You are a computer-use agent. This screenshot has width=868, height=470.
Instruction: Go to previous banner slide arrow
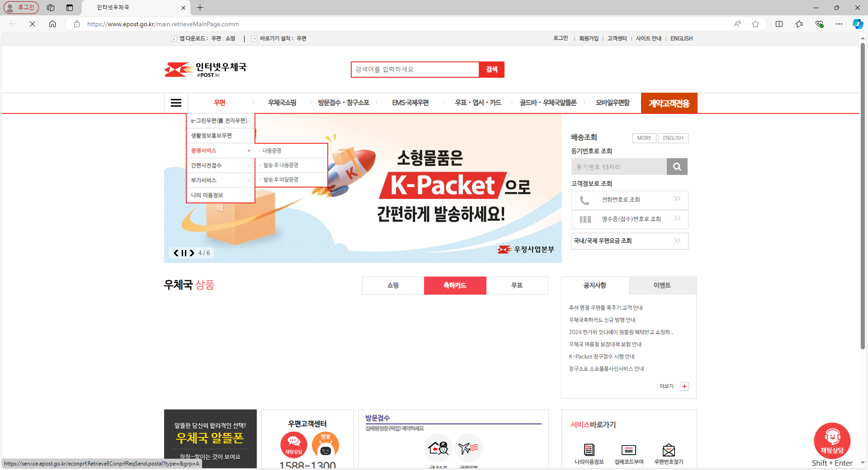tap(176, 253)
